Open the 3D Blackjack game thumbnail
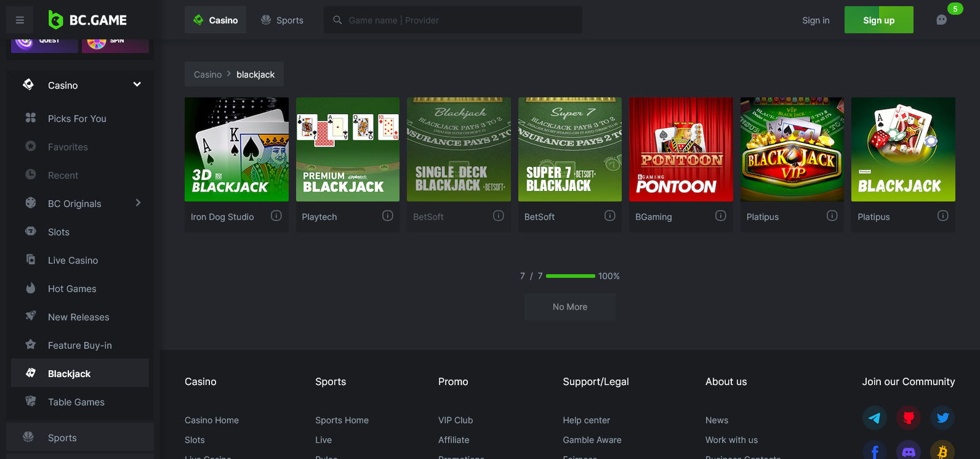 (236, 149)
